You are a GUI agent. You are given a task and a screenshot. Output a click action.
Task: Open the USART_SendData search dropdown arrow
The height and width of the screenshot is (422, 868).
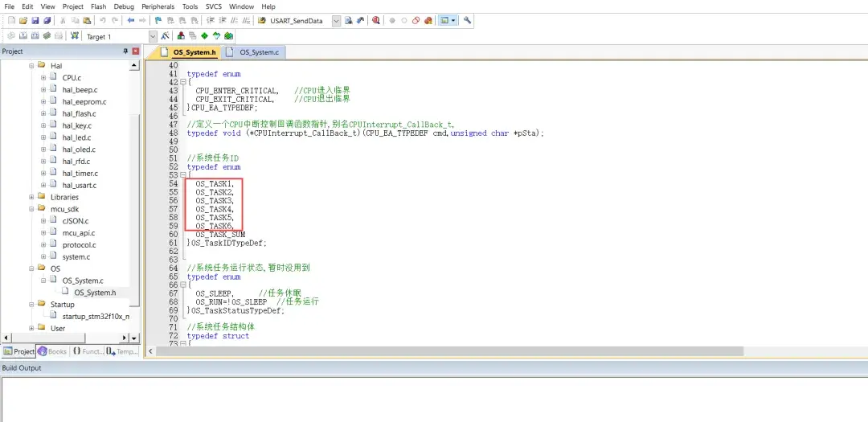(x=336, y=20)
